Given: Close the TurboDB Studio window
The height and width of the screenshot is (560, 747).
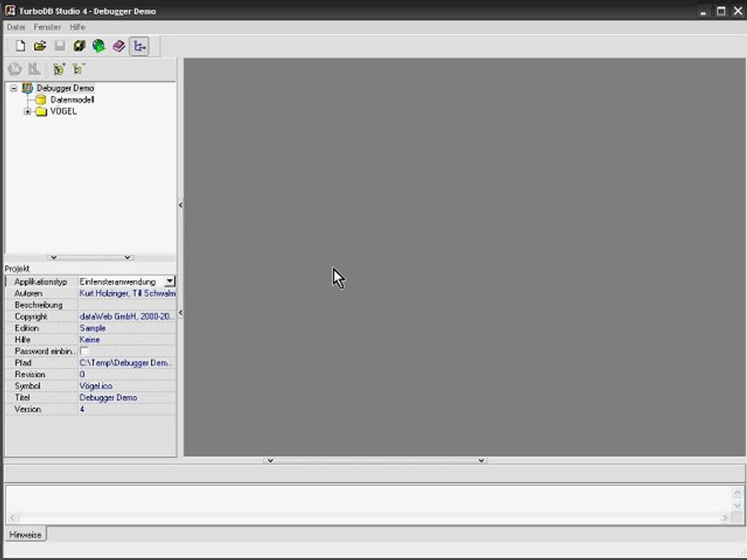Looking at the screenshot, I should (x=738, y=11).
